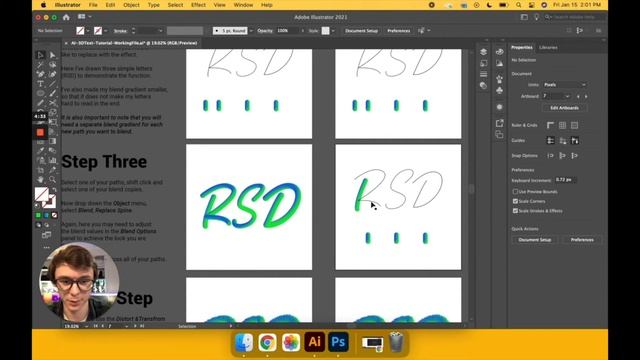Click the large Fill swatch in toolbar
This screenshot has width=640, height=360.
click(42, 194)
